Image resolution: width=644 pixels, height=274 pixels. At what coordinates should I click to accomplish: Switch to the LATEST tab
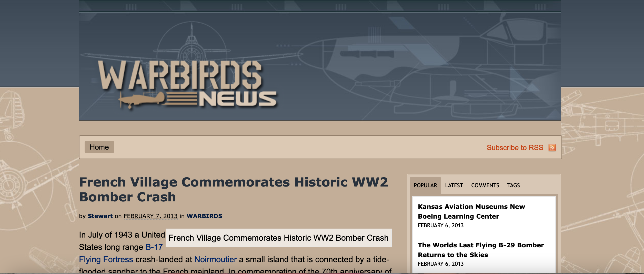coord(454,185)
